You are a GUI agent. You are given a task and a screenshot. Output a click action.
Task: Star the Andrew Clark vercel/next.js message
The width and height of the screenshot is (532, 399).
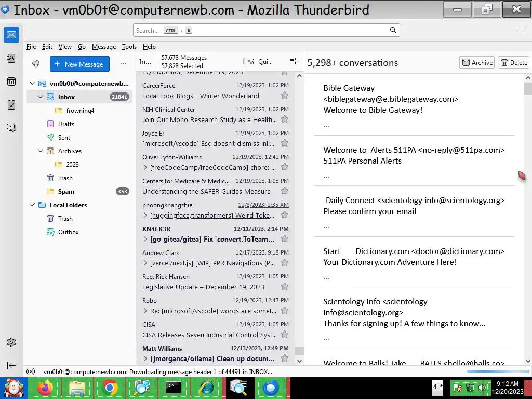[285, 262]
